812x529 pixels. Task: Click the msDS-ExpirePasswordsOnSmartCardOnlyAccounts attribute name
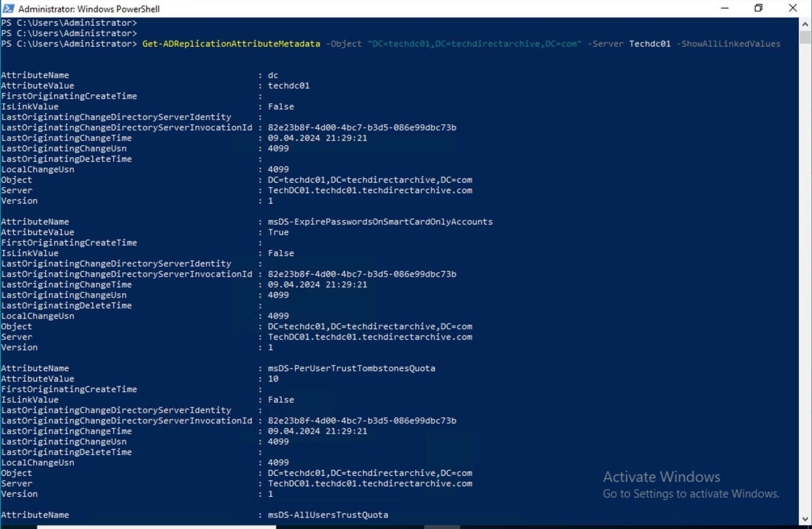click(x=380, y=222)
